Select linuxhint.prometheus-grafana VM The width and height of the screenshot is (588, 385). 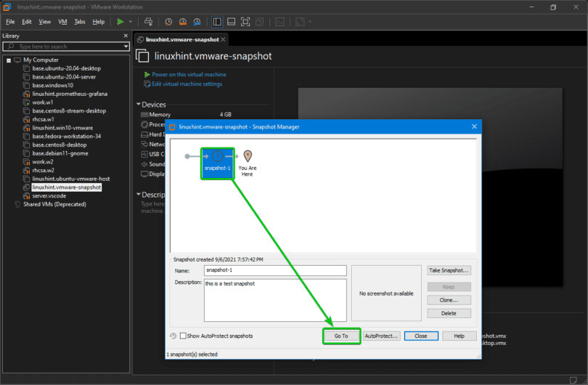[x=70, y=94]
